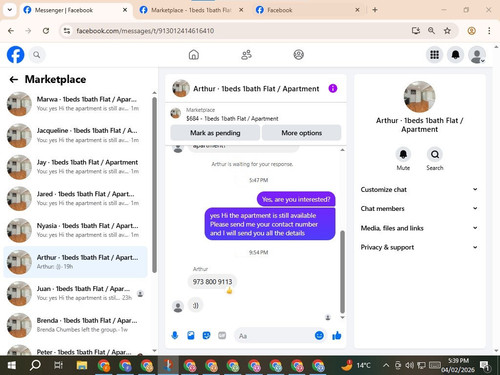Click the chat messages scrollbar
The image size is (500, 375).
tap(342, 272)
